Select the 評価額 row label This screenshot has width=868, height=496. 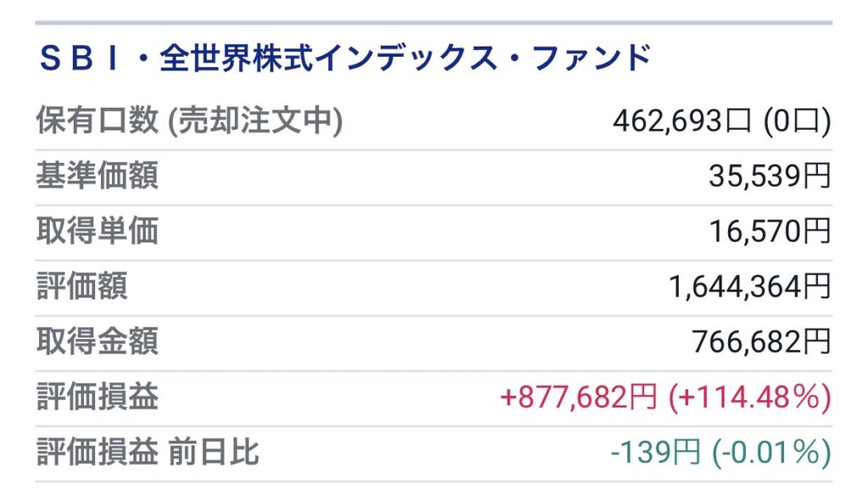[82, 287]
